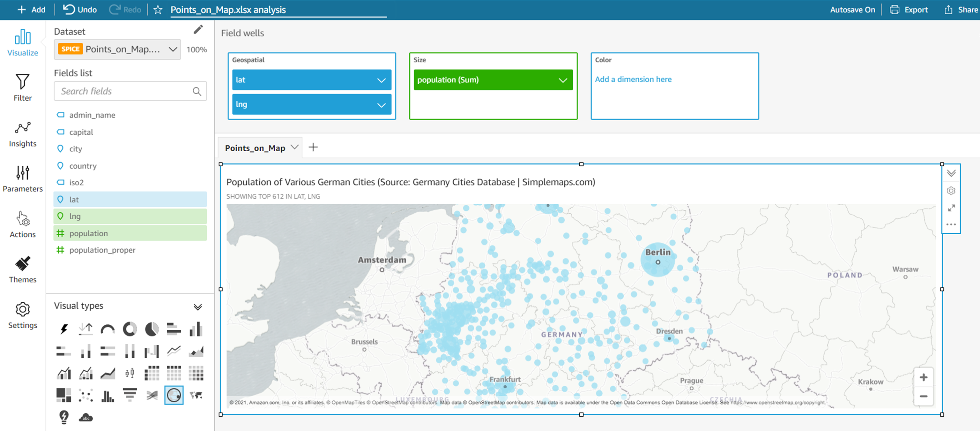Choose the scatter plot visual type

pos(85,395)
